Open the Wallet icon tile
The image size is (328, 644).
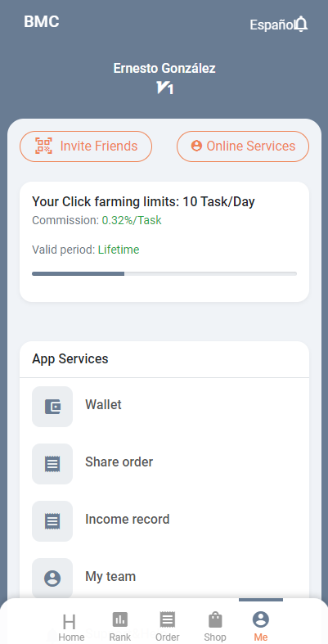point(52,407)
